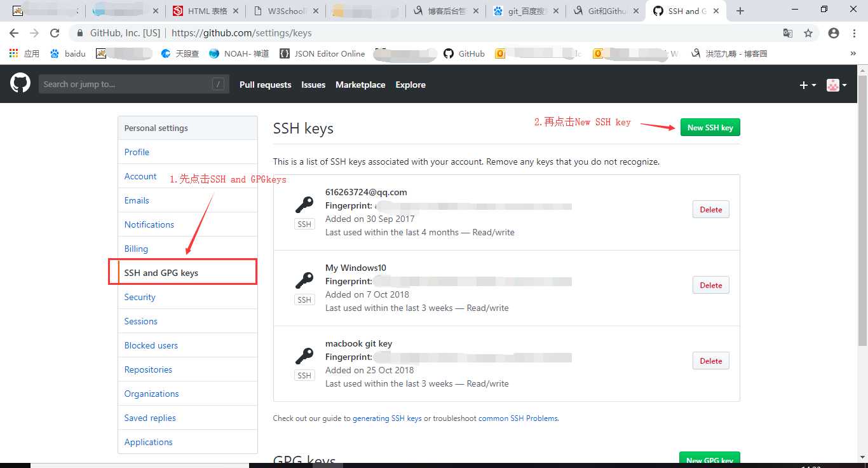The width and height of the screenshot is (868, 468).
Task: Open Marketplace in header
Action: (360, 85)
